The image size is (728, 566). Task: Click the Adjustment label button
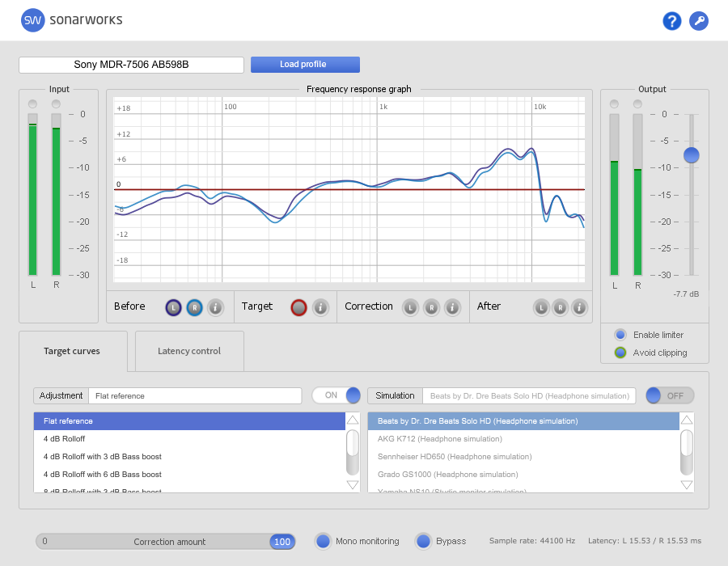[x=61, y=395]
